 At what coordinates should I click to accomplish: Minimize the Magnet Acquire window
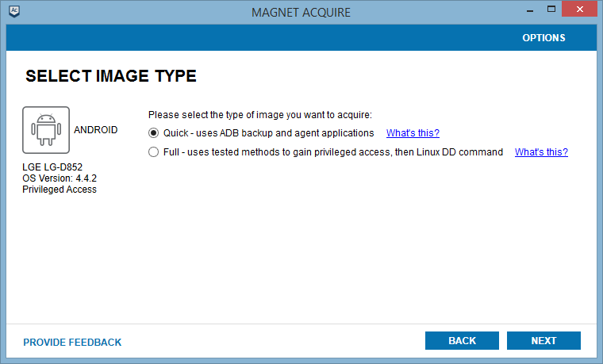coord(530,10)
